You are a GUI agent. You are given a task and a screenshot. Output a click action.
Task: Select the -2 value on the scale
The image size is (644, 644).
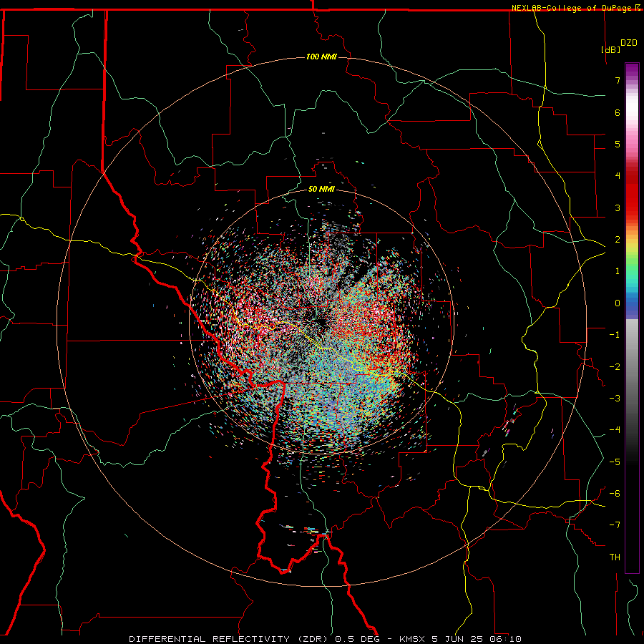point(615,367)
